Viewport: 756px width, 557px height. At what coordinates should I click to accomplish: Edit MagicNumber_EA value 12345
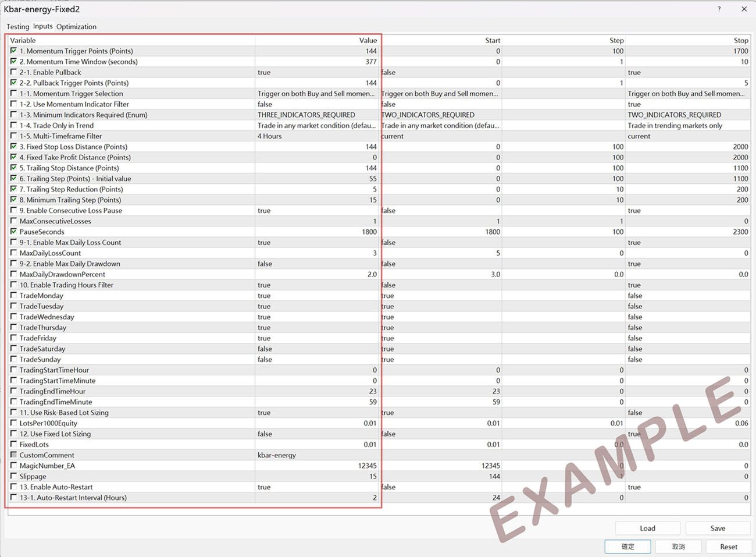pyautogui.click(x=317, y=466)
